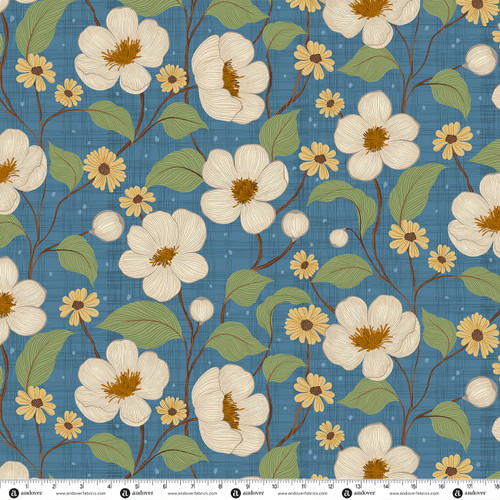This screenshot has height=500, width=500.
Task: Click the number 1 ruler mark
Action: click(x=27, y=487)
